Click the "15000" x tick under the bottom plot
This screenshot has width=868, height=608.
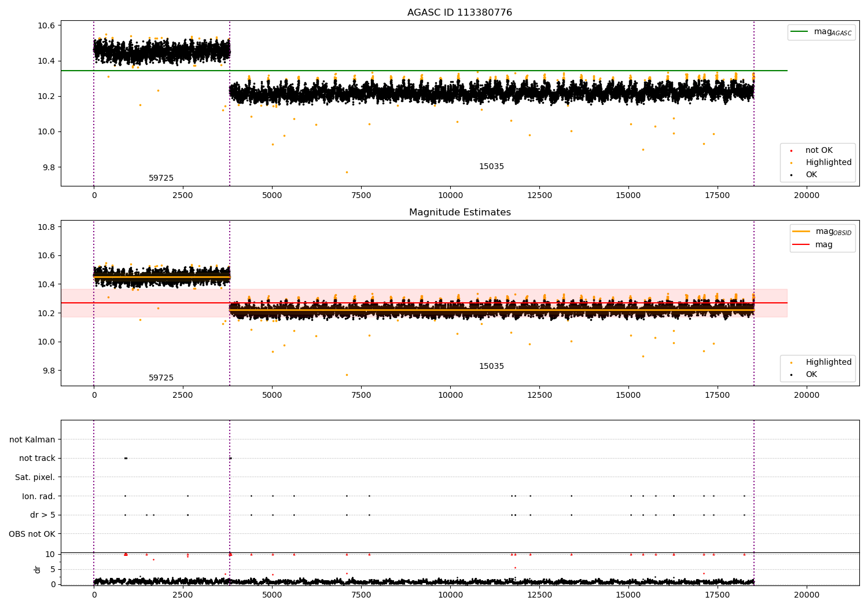(x=628, y=595)
